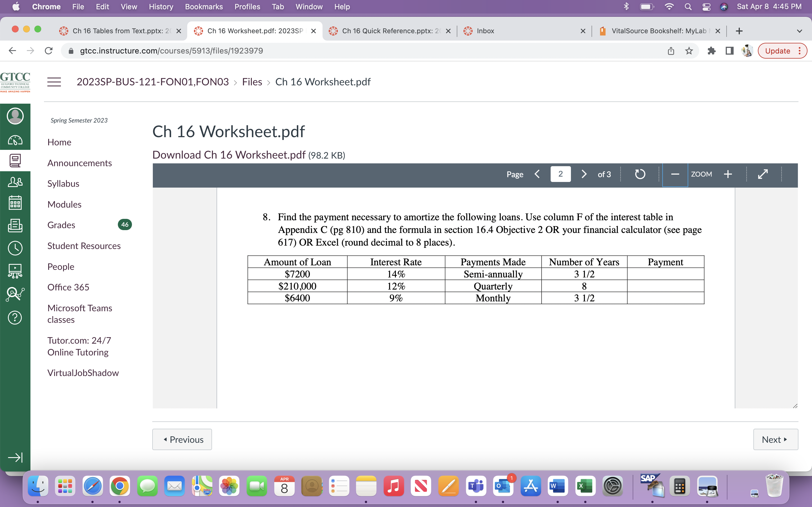Download Ch 16 Worksheet.pdf via the link
Screen dimensions: 812x507
(x=228, y=155)
